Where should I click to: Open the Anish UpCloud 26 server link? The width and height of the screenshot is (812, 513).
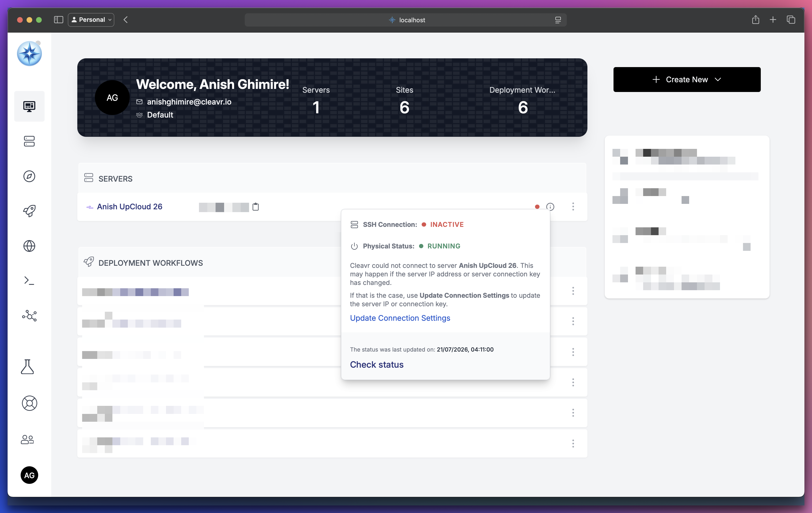[x=129, y=207]
